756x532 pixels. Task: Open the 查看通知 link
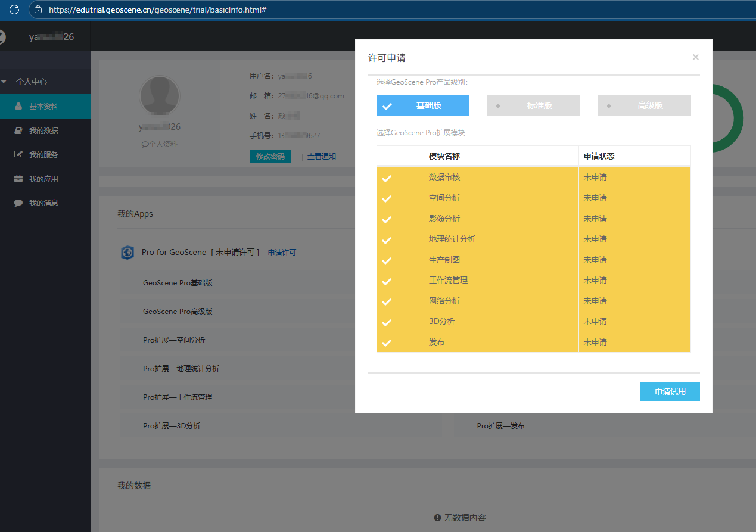(322, 157)
